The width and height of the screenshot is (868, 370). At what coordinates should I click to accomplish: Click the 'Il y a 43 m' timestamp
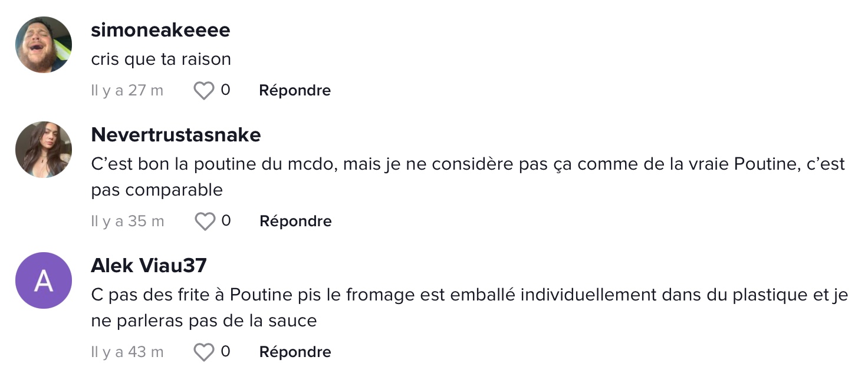(127, 352)
